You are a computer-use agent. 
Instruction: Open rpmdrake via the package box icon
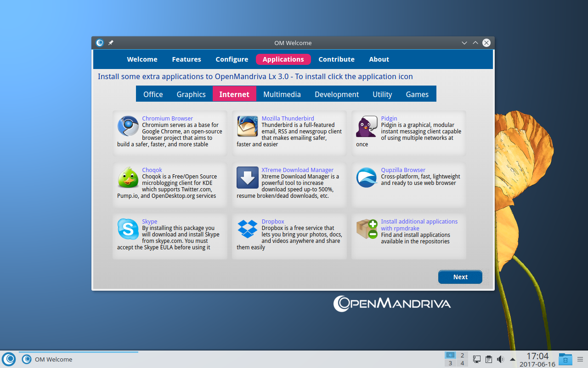[367, 229]
